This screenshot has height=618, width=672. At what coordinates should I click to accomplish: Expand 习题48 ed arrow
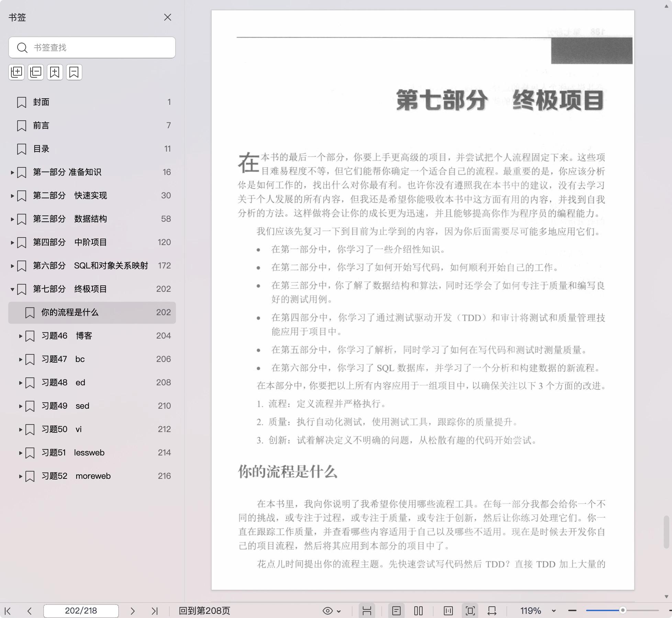click(x=21, y=383)
